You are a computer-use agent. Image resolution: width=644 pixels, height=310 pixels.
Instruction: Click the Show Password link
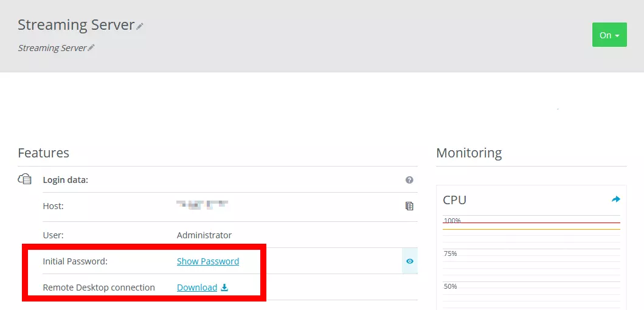tap(208, 261)
